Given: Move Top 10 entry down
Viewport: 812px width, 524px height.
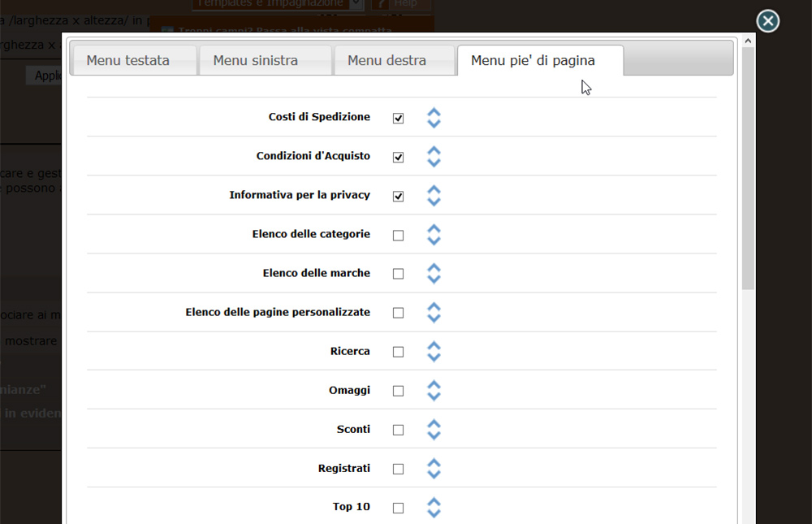Looking at the screenshot, I should point(434,513).
